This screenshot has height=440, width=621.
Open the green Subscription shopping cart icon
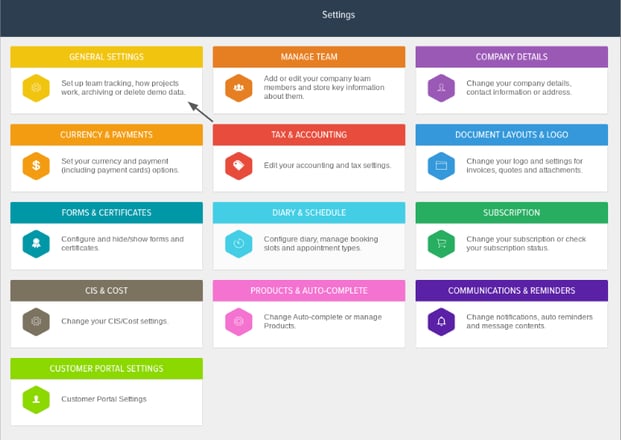[x=441, y=244]
